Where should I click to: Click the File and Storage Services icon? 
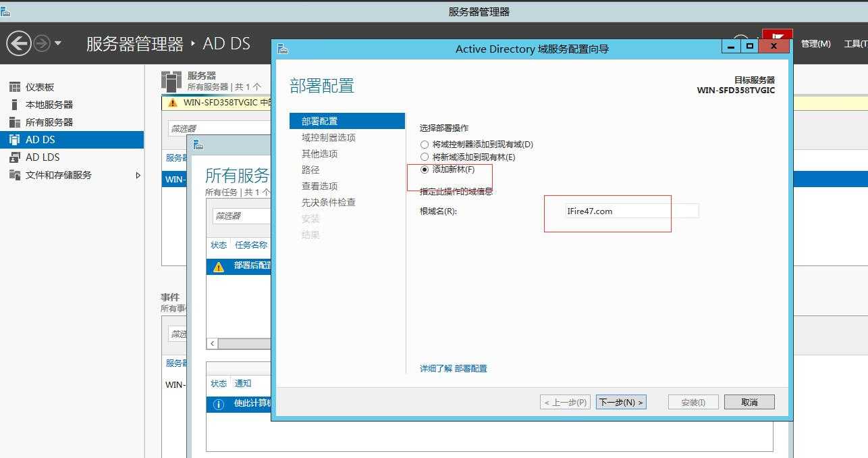[14, 175]
